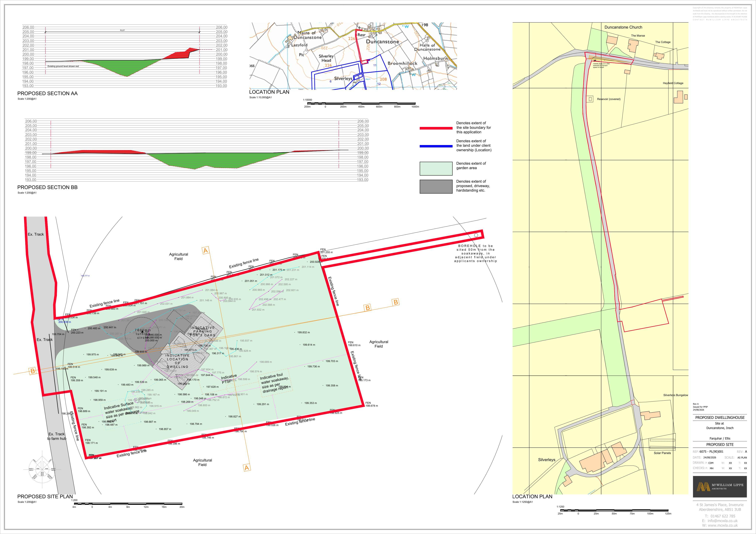The width and height of the screenshot is (756, 534).
Task: Click the PROPOSED SITE PLAN title
Action: pos(45,497)
